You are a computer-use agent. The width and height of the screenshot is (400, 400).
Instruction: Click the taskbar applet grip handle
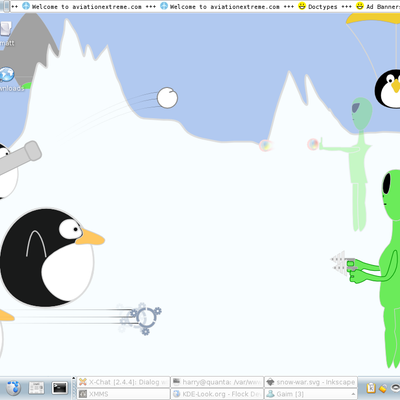tap(74, 388)
